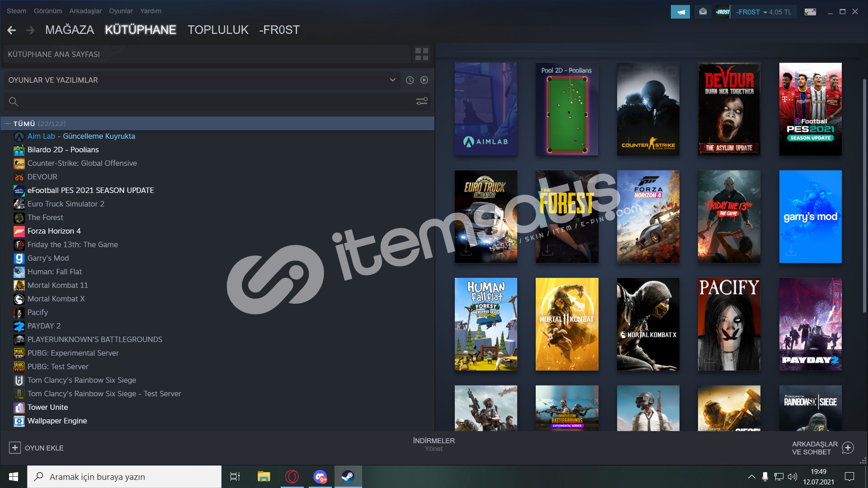Open the collections grid view icon
The image size is (868, 488).
coord(421,54)
